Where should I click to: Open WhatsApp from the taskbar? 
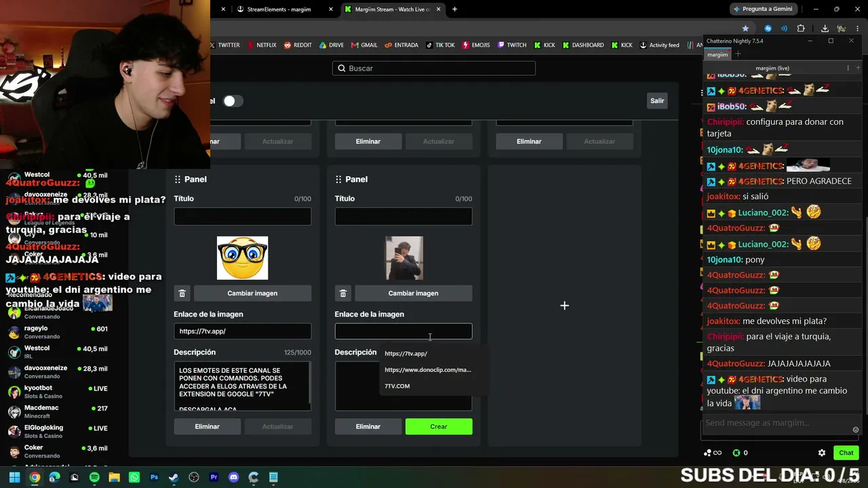tap(134, 477)
